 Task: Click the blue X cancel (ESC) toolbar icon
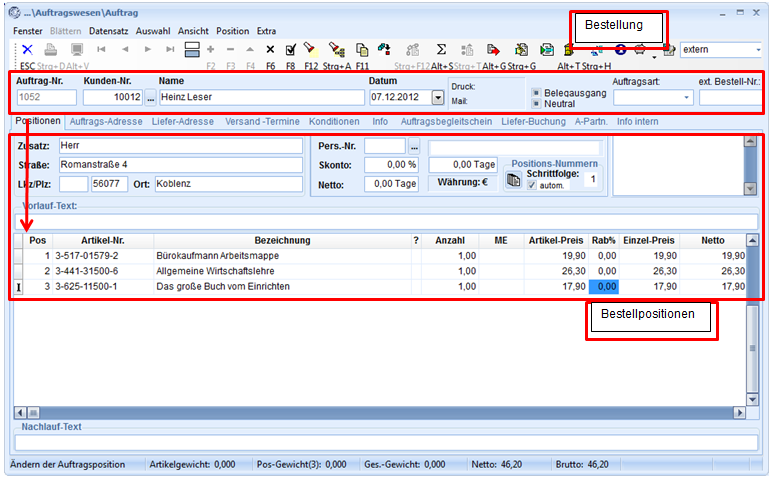27,50
